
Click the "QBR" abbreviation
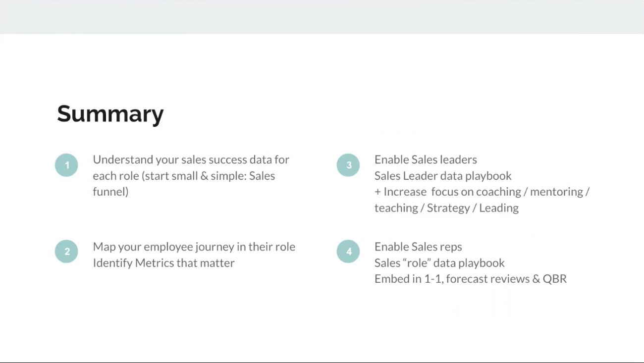(554, 279)
